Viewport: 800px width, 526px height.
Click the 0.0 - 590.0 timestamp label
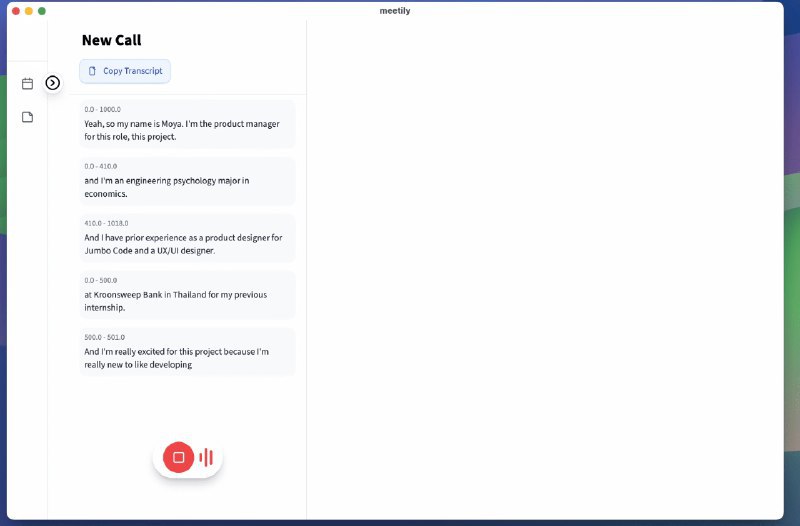[x=102, y=280]
